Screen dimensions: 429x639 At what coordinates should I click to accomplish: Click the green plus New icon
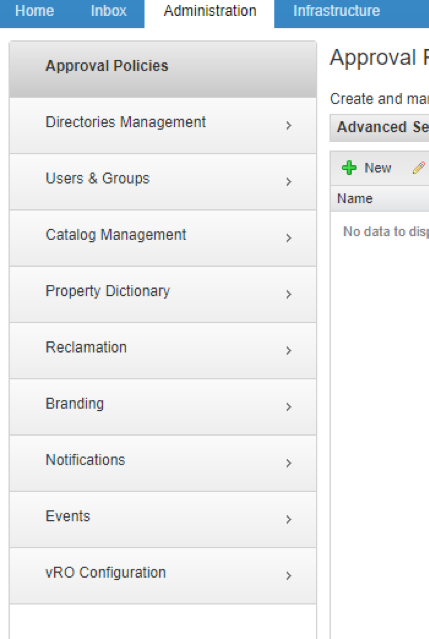tap(349, 167)
